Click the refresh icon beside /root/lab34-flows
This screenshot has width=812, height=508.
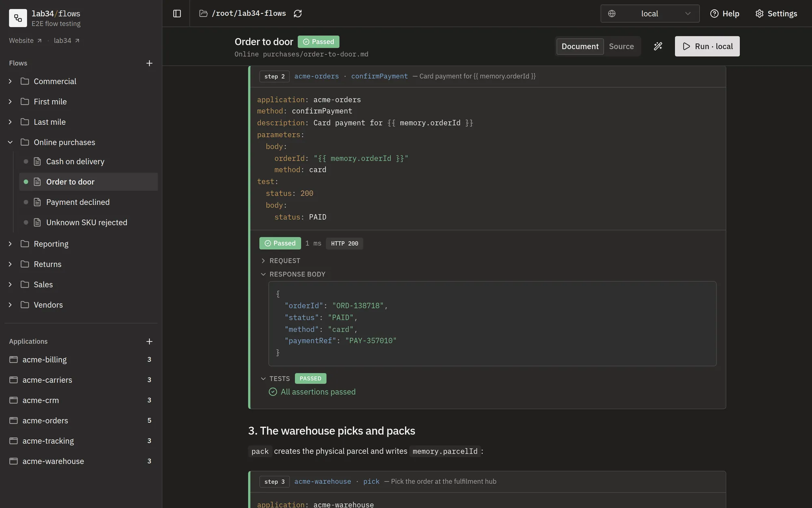[x=298, y=13]
